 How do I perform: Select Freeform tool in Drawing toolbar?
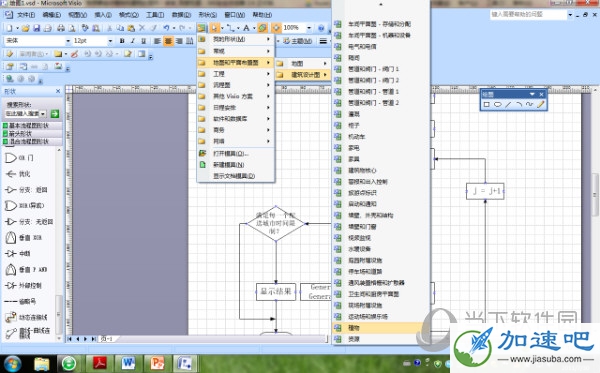[x=530, y=104]
